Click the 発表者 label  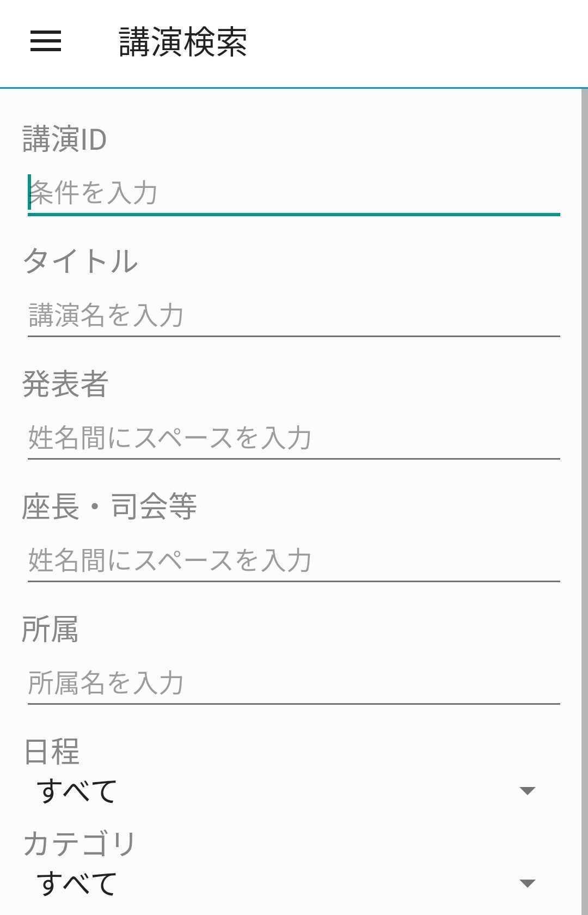coord(65,383)
